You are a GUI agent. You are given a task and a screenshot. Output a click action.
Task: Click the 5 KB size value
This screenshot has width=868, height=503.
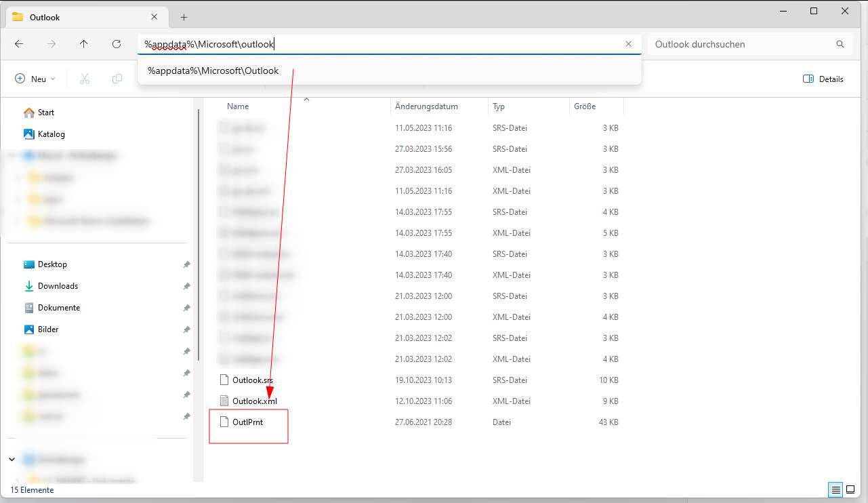(x=610, y=233)
